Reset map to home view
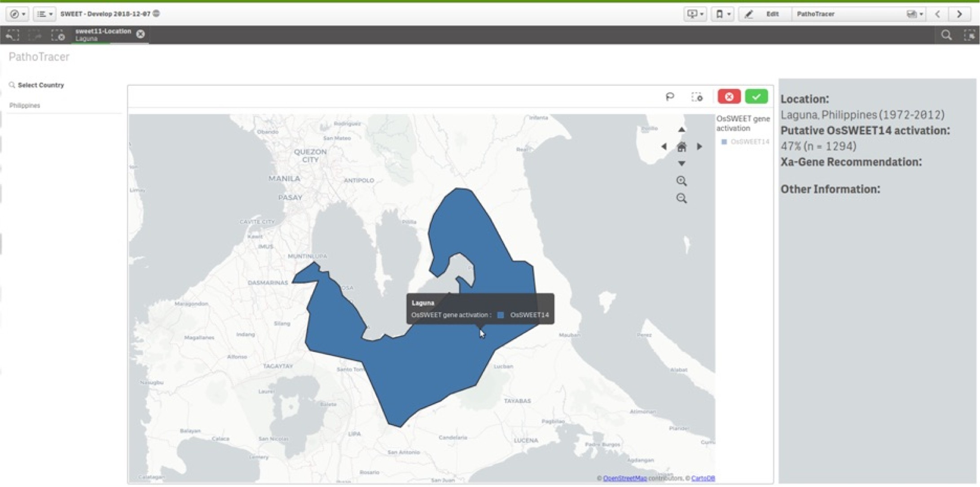 (x=681, y=146)
